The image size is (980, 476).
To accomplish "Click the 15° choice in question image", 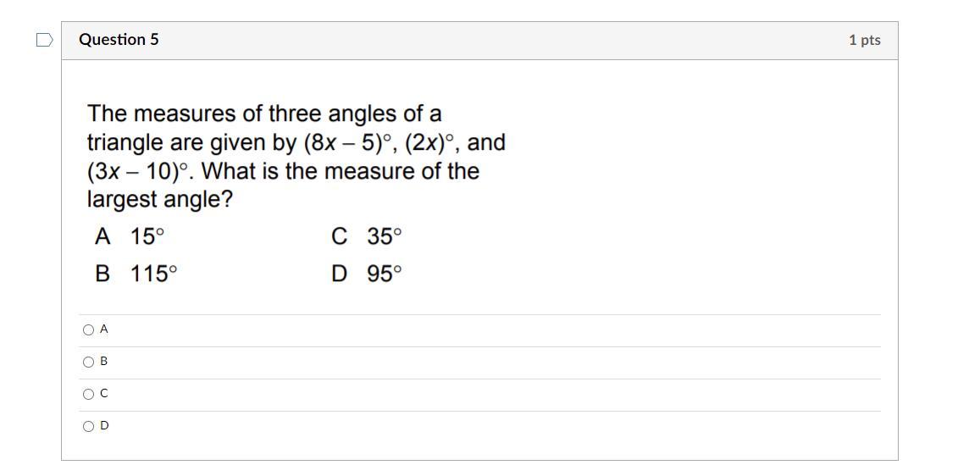I will coord(147,237).
